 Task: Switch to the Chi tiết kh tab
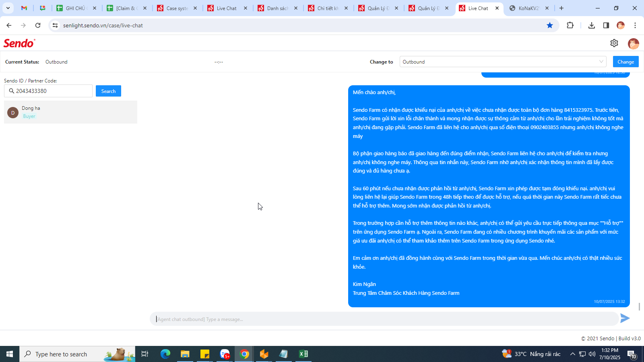(328, 8)
